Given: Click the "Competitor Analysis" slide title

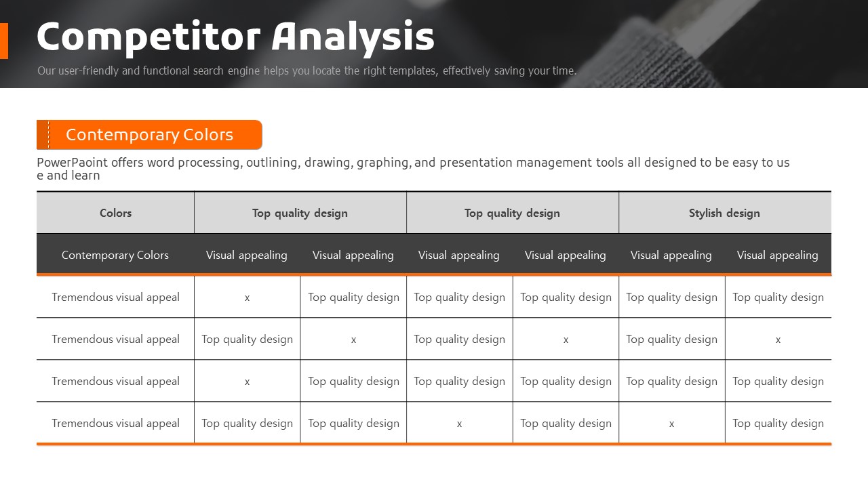Looking at the screenshot, I should click(x=235, y=37).
